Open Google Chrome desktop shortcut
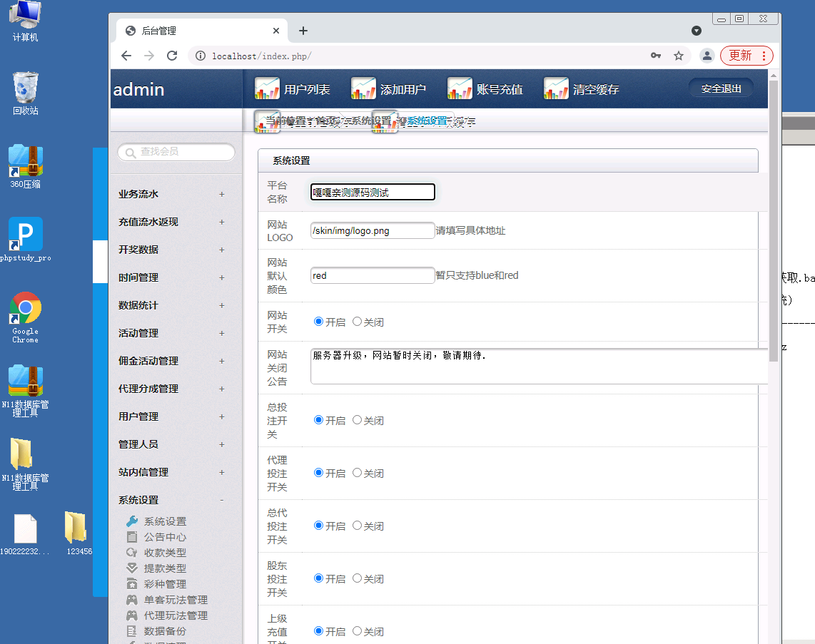This screenshot has height=644, width=815. 25,309
